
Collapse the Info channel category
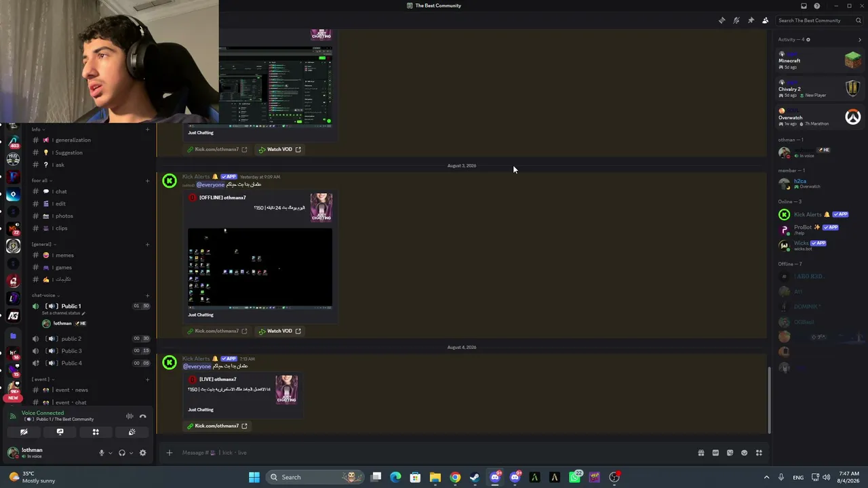tap(38, 129)
